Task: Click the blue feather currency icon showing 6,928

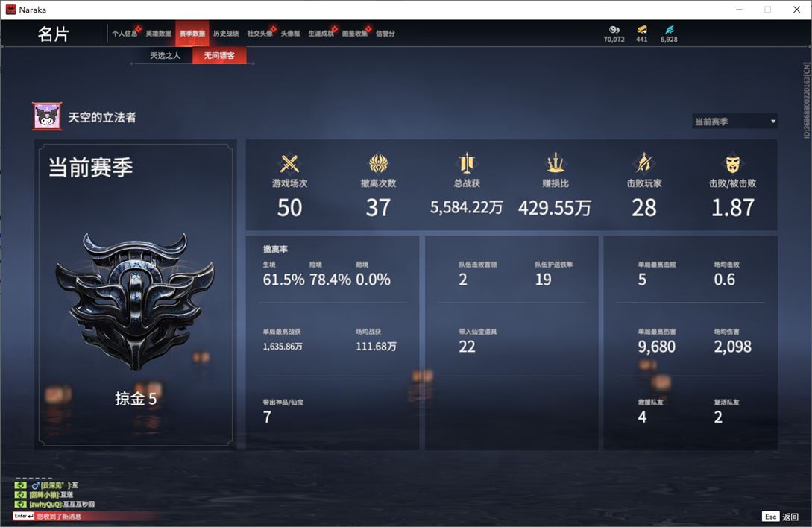Action: click(x=669, y=30)
